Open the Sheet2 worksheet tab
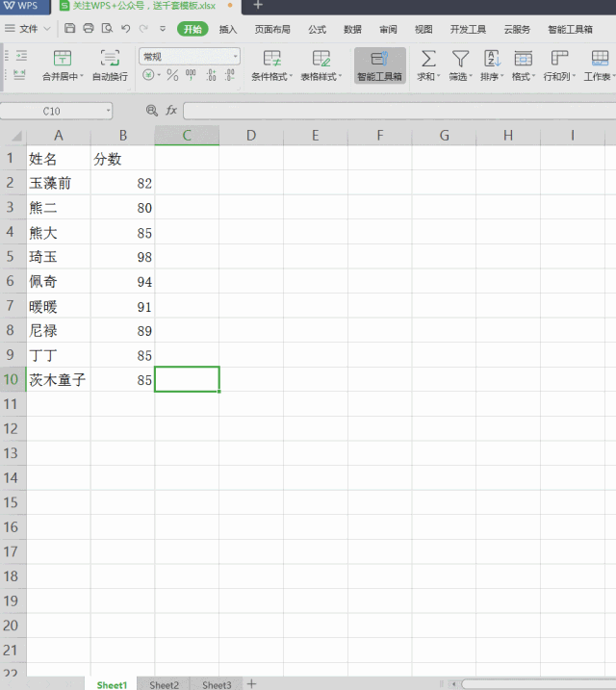 pyautogui.click(x=164, y=684)
